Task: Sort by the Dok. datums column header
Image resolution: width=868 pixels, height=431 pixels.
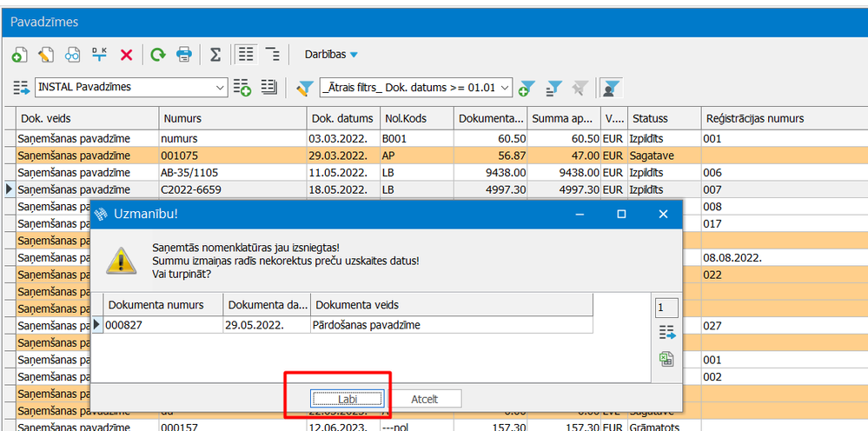Action: (341, 118)
